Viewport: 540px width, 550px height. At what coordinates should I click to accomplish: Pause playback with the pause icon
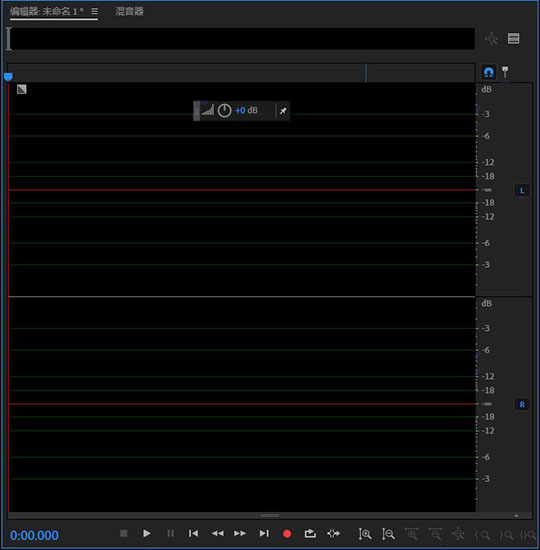point(171,534)
